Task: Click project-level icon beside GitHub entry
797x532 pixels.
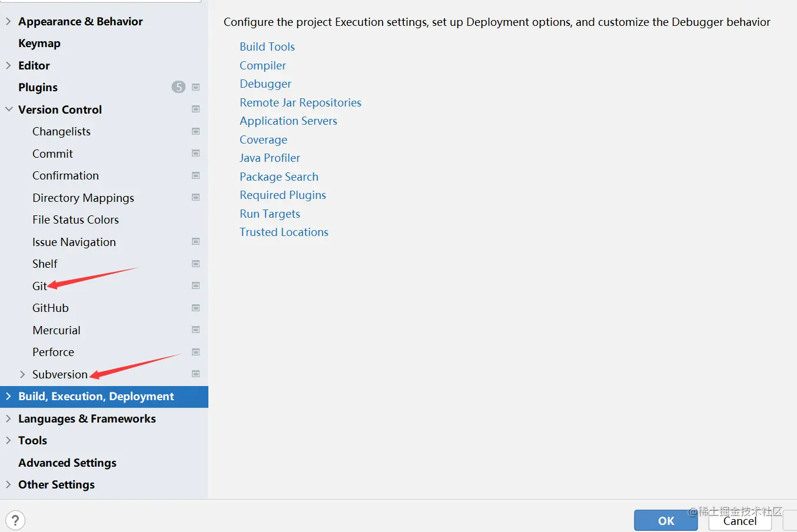Action: pyautogui.click(x=196, y=308)
